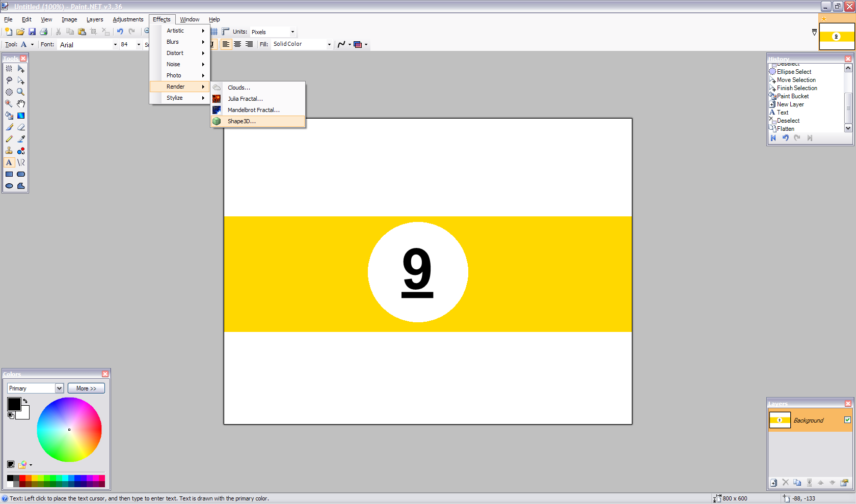Select the Eraser tool
This screenshot has height=504, width=856.
coord(21,127)
